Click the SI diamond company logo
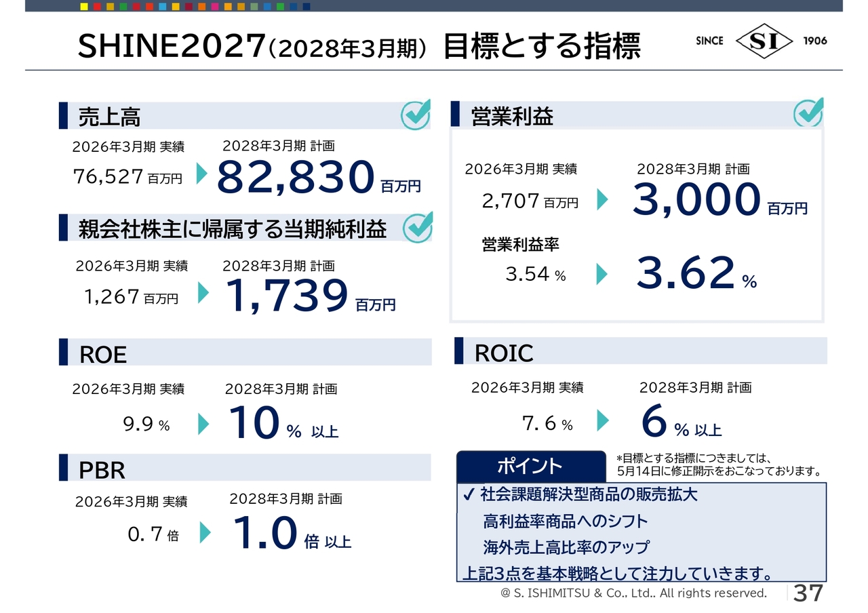 tap(764, 41)
